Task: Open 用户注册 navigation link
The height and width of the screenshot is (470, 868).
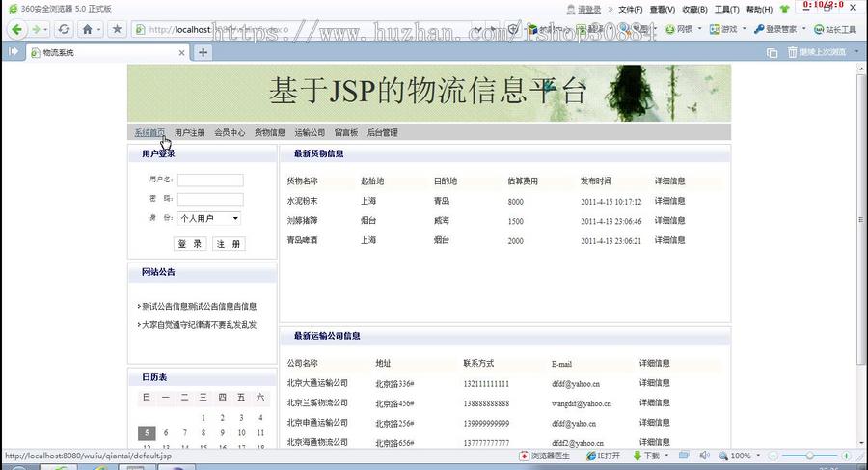Action: pyautogui.click(x=189, y=132)
